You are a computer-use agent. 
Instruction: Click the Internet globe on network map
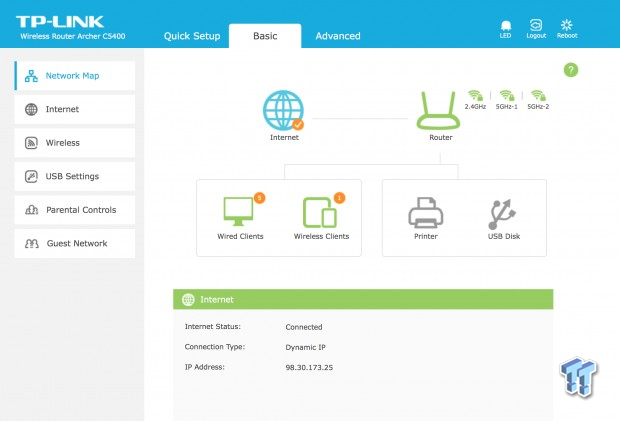284,110
